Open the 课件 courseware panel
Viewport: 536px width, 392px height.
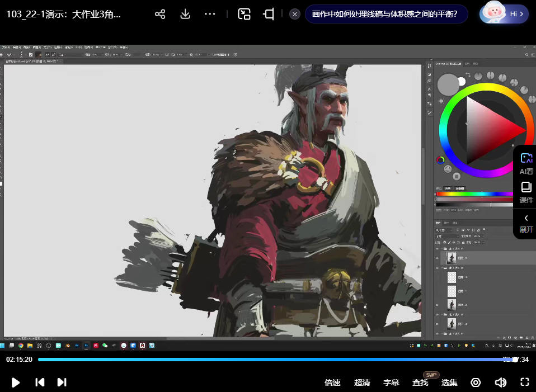pyautogui.click(x=526, y=192)
